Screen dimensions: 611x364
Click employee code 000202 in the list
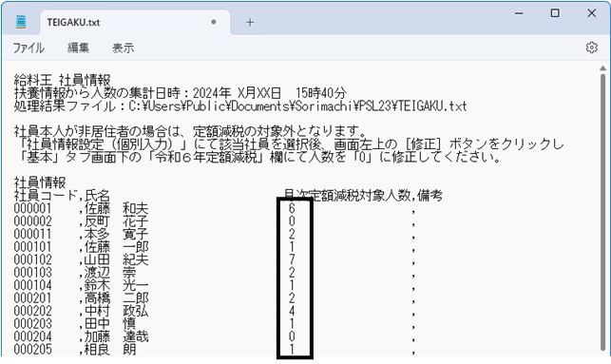(x=32, y=311)
